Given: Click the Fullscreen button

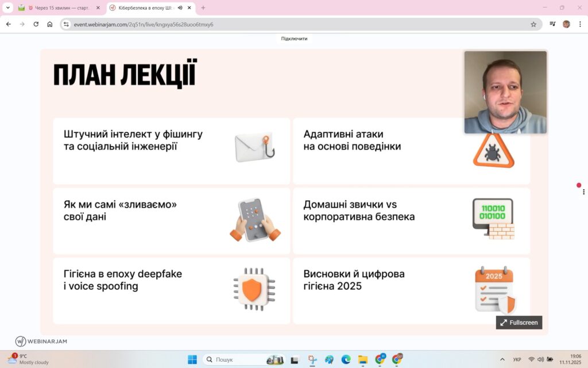Looking at the screenshot, I should [x=519, y=323].
